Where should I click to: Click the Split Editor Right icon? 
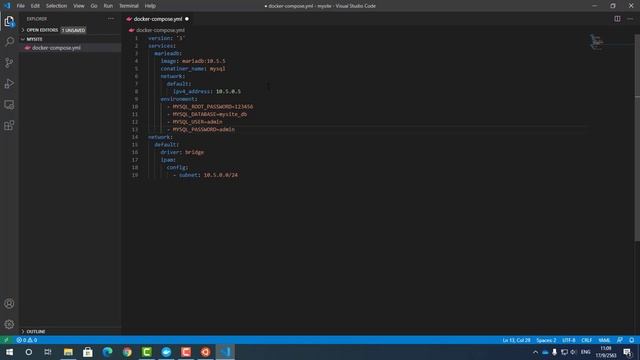point(617,19)
